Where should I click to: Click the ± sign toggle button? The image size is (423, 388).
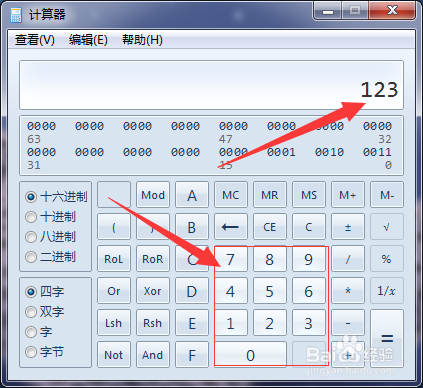[348, 227]
